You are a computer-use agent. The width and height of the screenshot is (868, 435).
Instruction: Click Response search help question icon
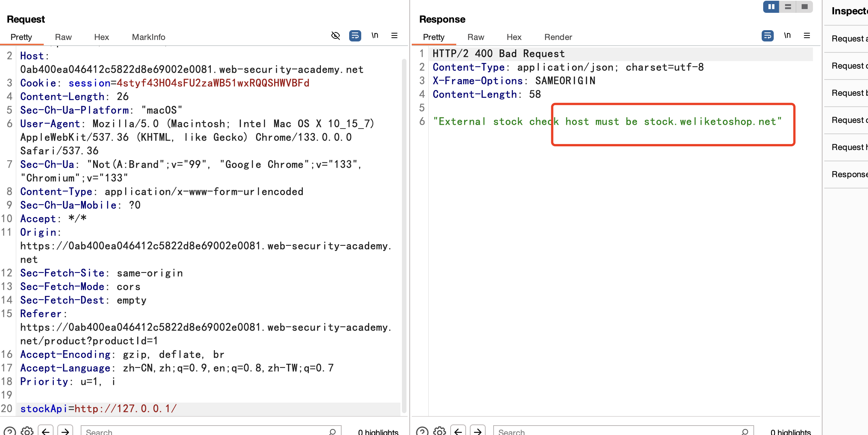click(422, 431)
